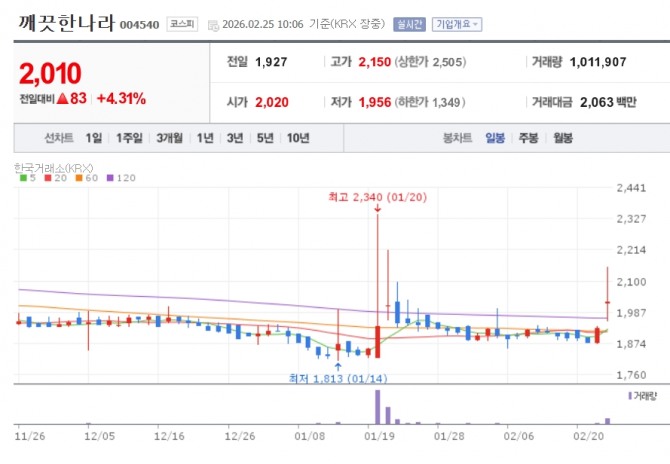Click the purple 거래량 legend marker
The height and width of the screenshot is (464, 670).
coord(630,396)
